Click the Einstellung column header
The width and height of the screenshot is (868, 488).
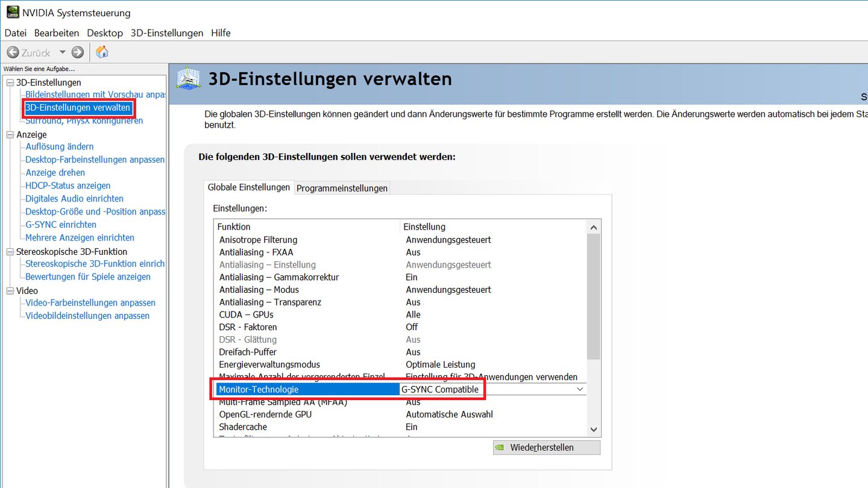coord(493,227)
